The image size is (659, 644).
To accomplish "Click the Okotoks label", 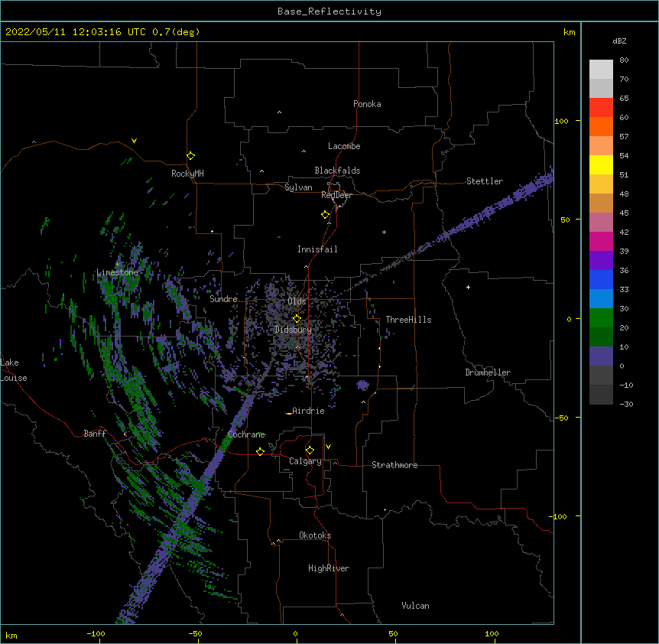I will coord(315,535).
